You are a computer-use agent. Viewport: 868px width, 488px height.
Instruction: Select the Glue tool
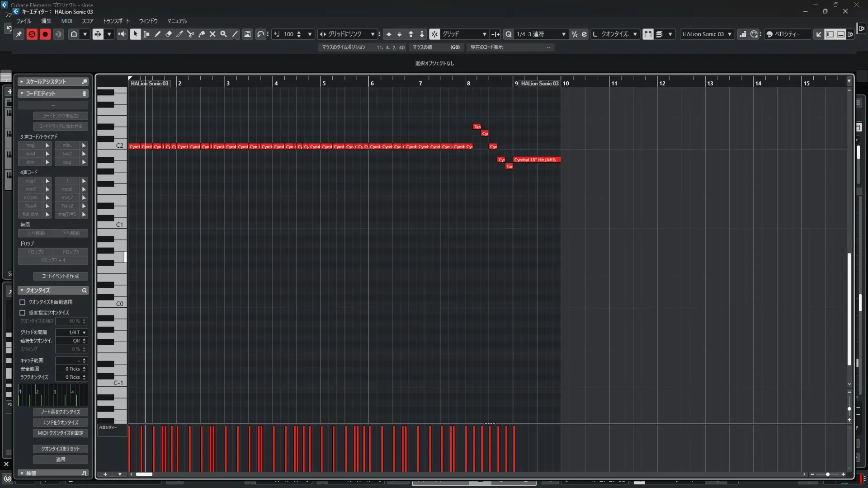(202, 34)
